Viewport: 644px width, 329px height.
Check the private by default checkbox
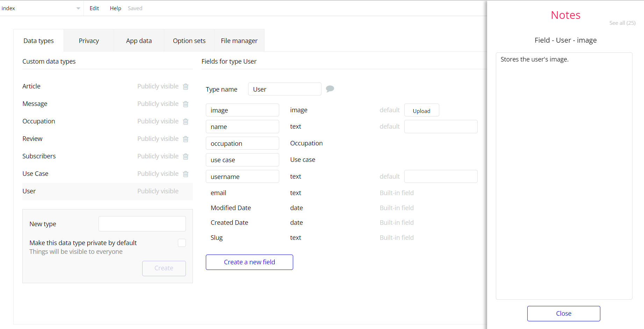point(182,243)
